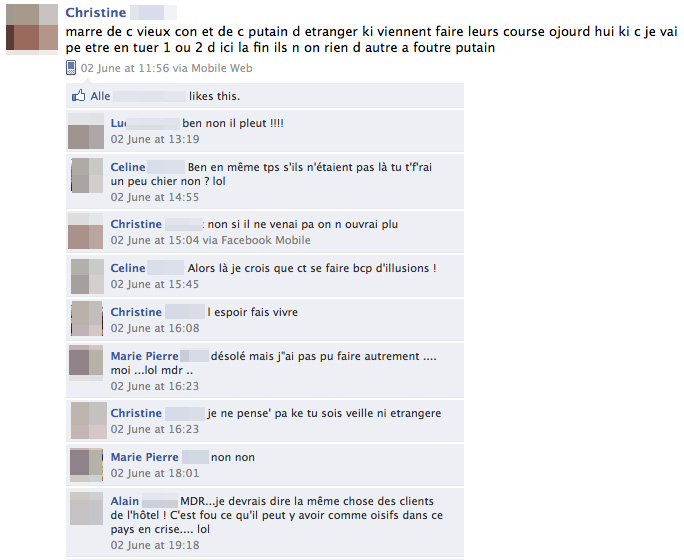Open Christine's name on 16:08 comment
The width and height of the screenshot is (684, 560).
tap(136, 312)
